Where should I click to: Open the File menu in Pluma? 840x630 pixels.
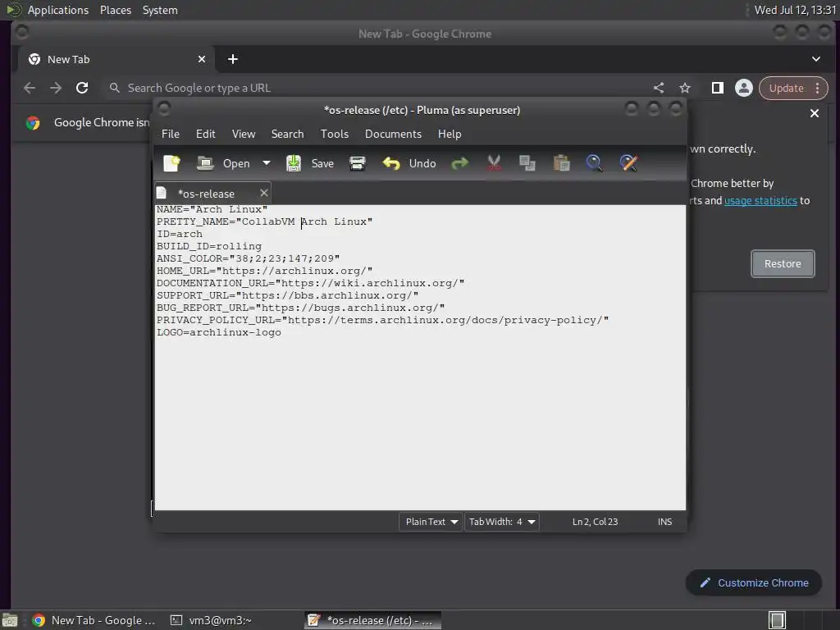pos(171,134)
